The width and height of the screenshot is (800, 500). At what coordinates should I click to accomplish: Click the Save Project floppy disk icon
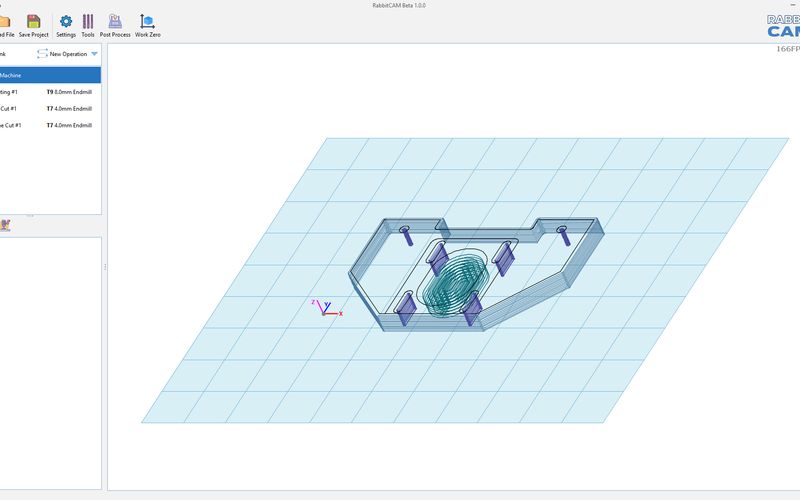(33, 21)
